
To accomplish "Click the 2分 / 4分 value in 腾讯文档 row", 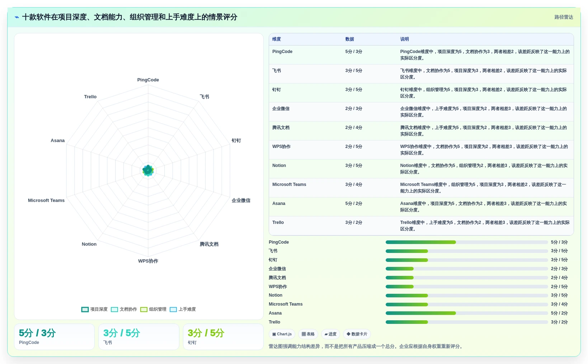I will pyautogui.click(x=354, y=128).
